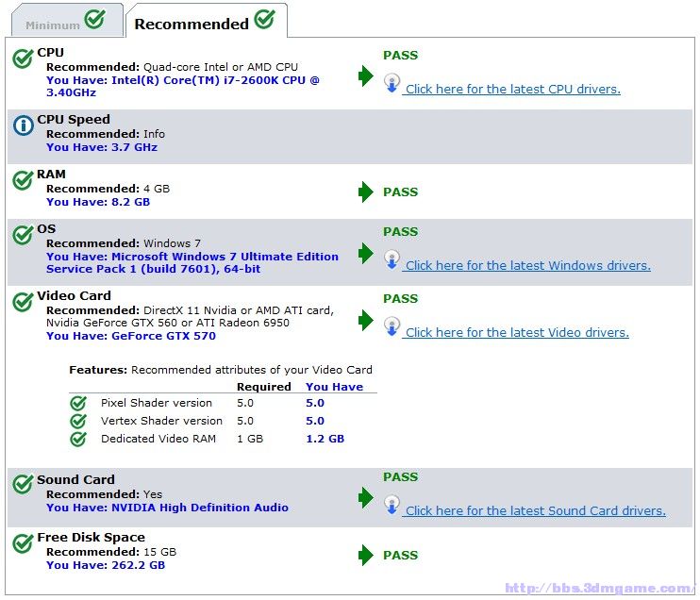This screenshot has height=600, width=700.
Task: Click the 'Quad-core Intel or AMD CPU' recommendation
Action: tap(221, 67)
